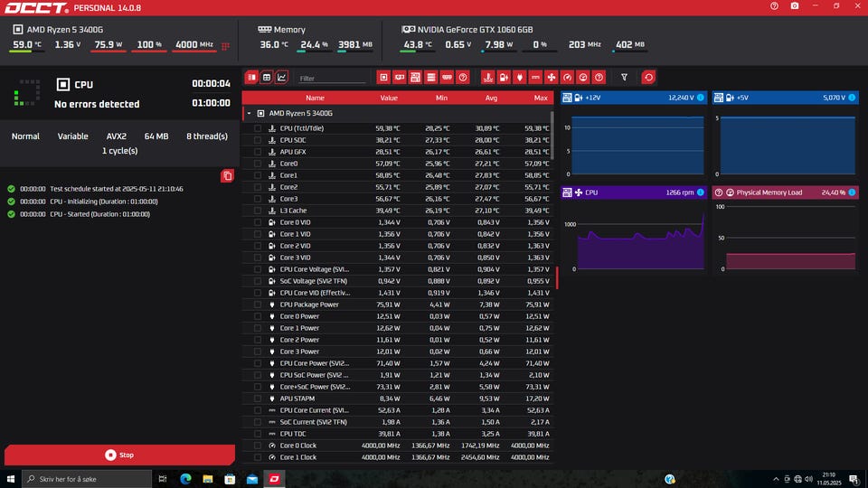Click the +5V graph title bar
868x488 pixels.
pos(786,98)
